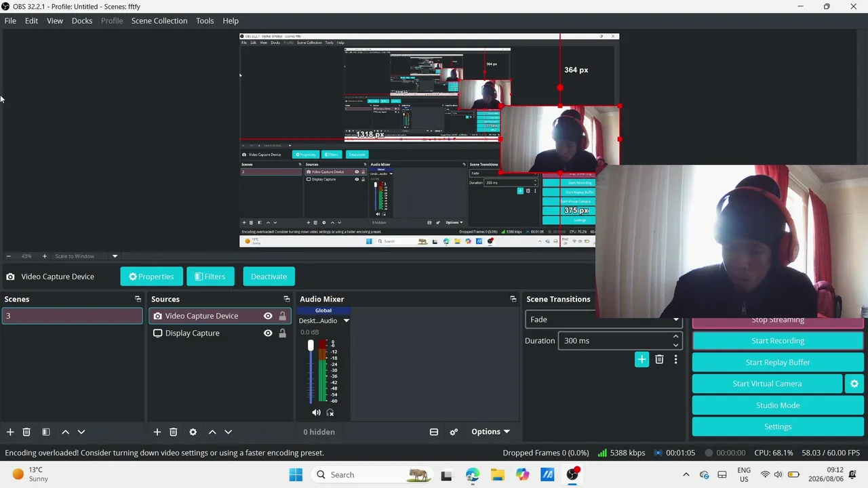Toggle Start Virtual Camera
This screenshot has height=488, width=868.
point(767,384)
